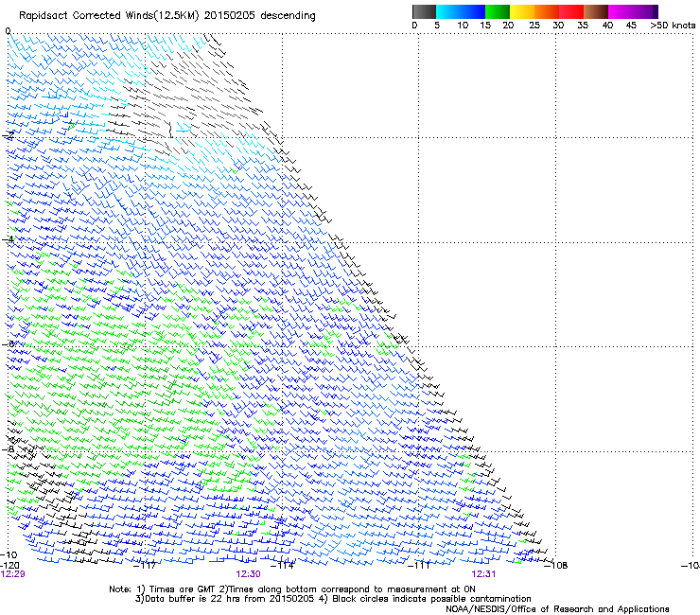
Task: Click the '20150205 descending' title text
Action: [260, 16]
